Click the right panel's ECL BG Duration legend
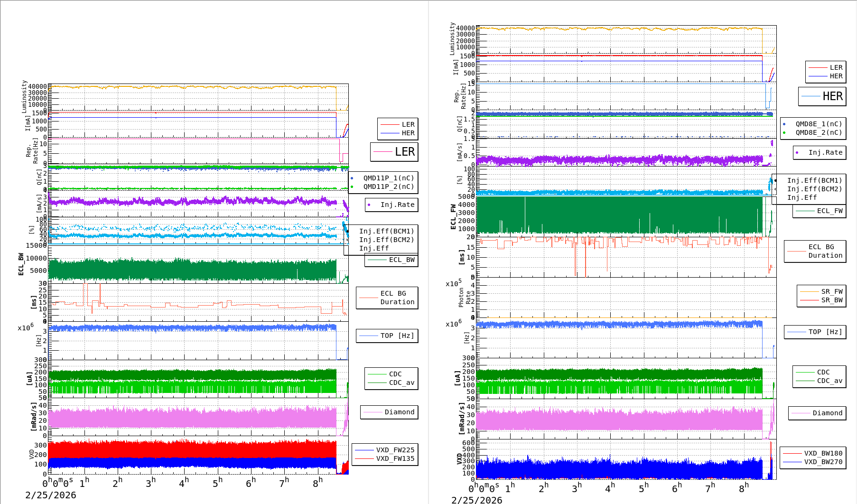The image size is (857, 504). click(825, 251)
